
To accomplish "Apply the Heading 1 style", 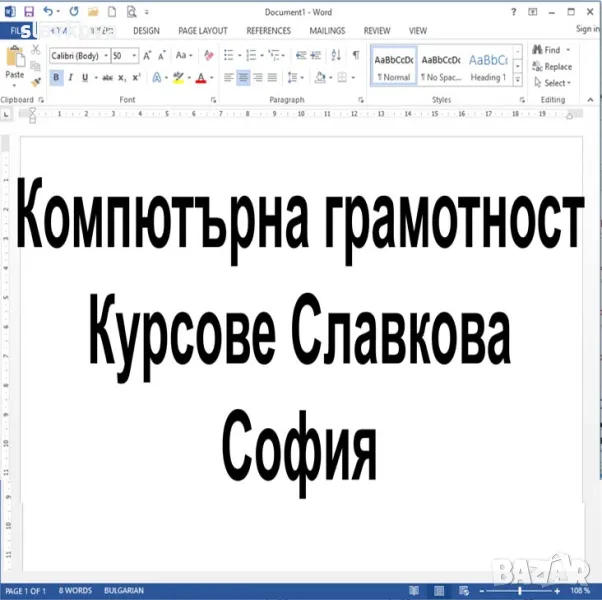I will coord(488,66).
